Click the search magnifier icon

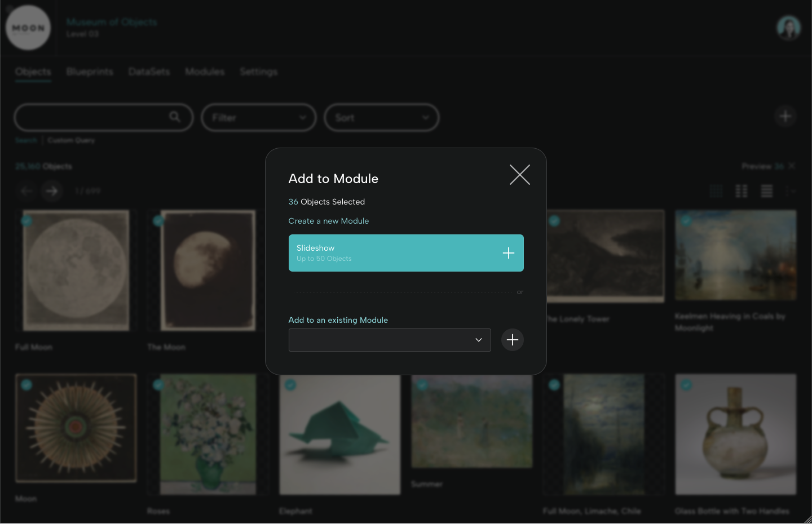pos(175,117)
